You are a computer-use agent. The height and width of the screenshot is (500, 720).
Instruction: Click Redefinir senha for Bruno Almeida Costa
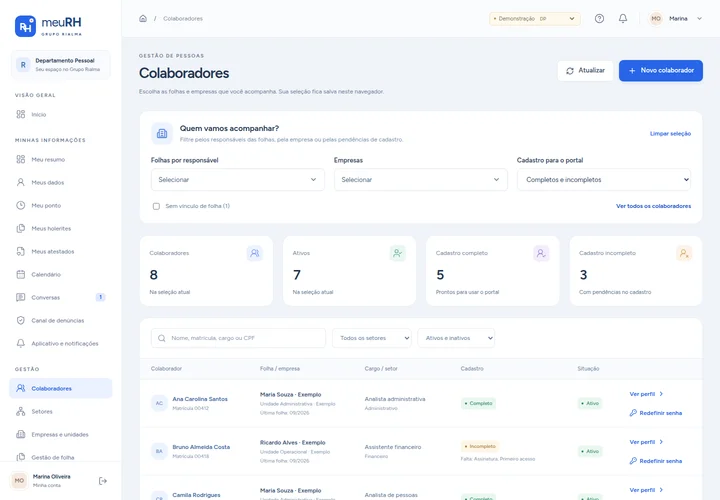pos(656,461)
